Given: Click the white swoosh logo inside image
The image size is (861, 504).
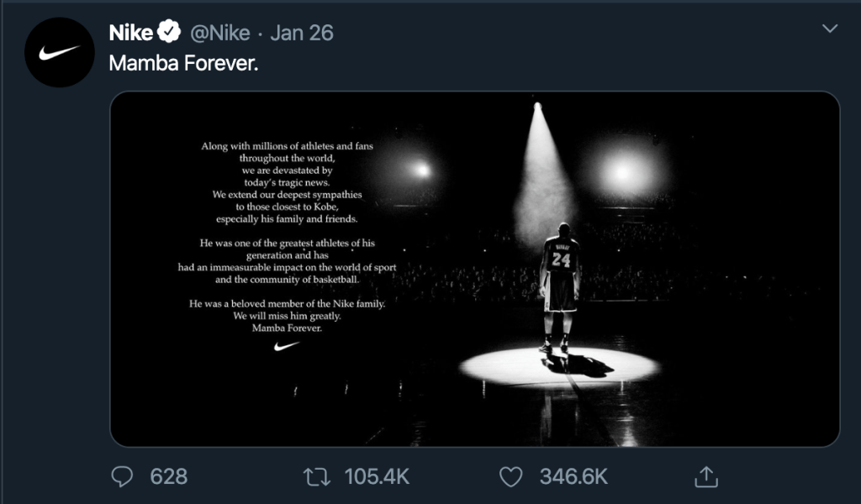Looking at the screenshot, I should click(x=287, y=346).
